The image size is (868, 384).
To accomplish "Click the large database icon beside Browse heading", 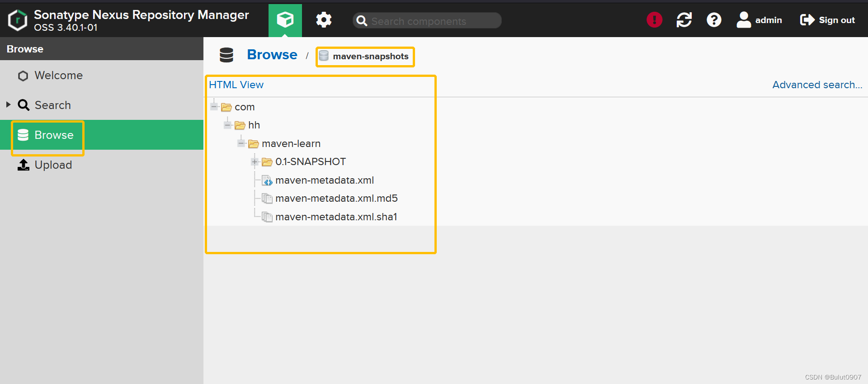I will point(226,55).
